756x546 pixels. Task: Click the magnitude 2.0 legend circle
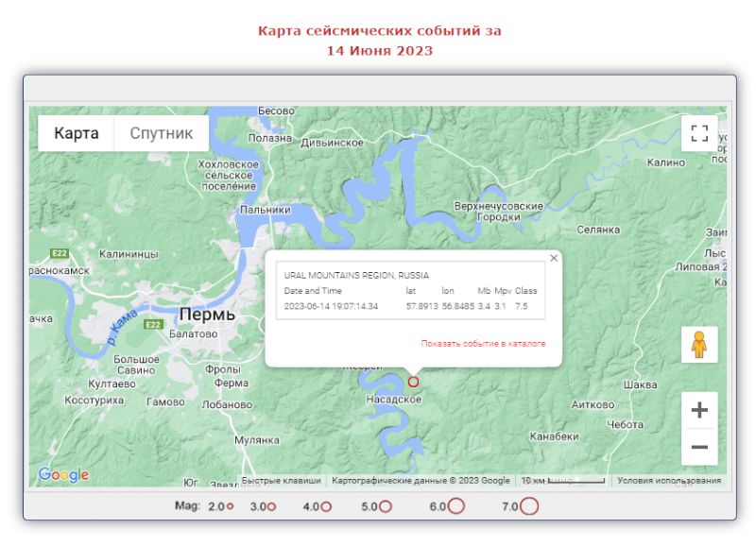coord(230,507)
